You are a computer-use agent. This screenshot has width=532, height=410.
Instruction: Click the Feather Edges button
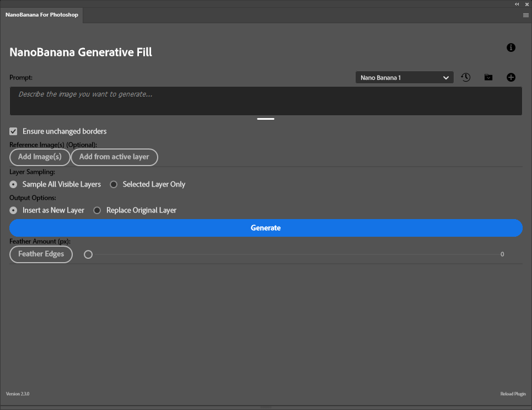tap(41, 254)
